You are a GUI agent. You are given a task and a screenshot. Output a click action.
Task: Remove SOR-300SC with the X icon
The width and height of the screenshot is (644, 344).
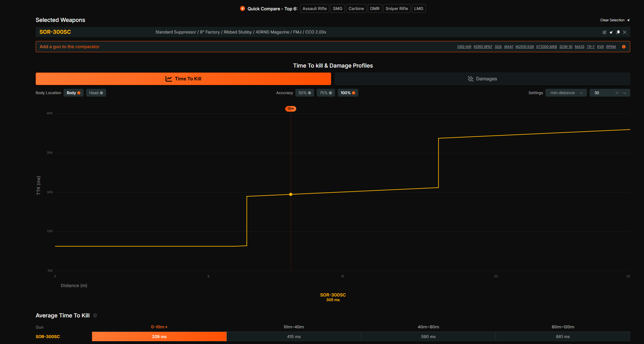click(x=625, y=32)
